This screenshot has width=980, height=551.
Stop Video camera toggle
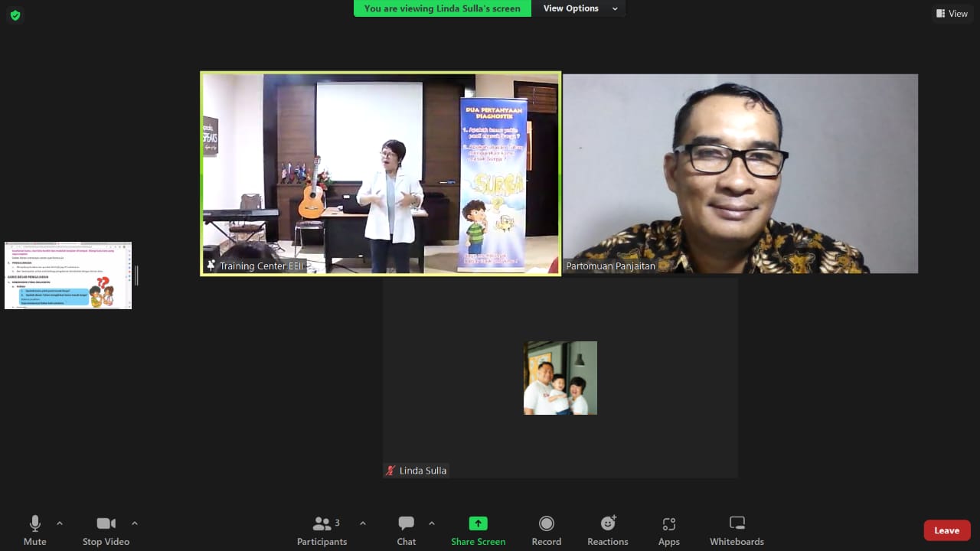click(106, 530)
